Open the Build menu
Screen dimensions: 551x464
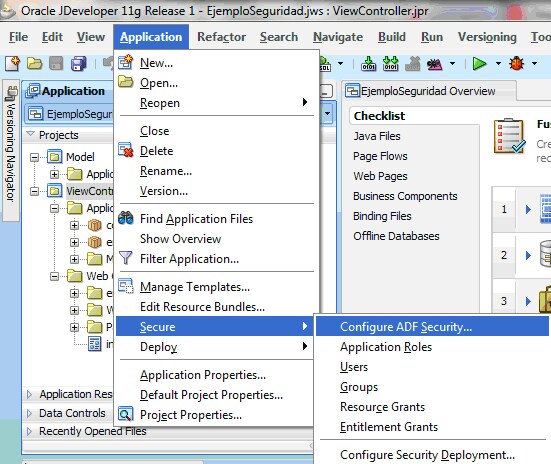click(x=392, y=37)
